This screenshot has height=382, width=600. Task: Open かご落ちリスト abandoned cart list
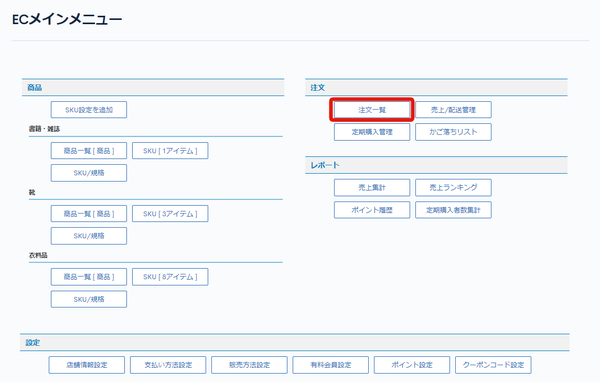tap(453, 132)
